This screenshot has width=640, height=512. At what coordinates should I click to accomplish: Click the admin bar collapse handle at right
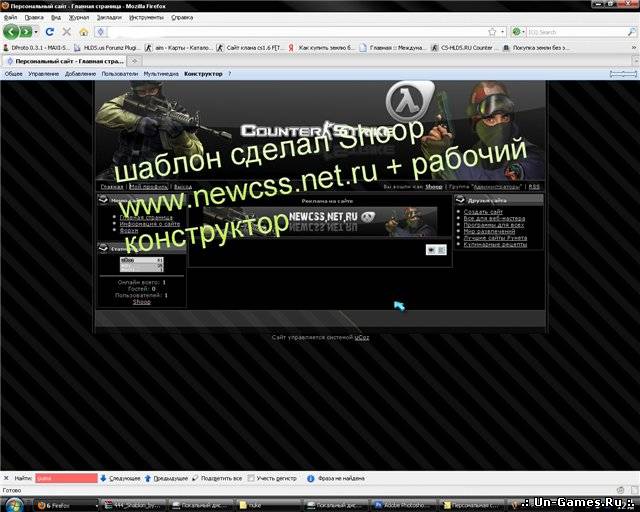pos(623,74)
